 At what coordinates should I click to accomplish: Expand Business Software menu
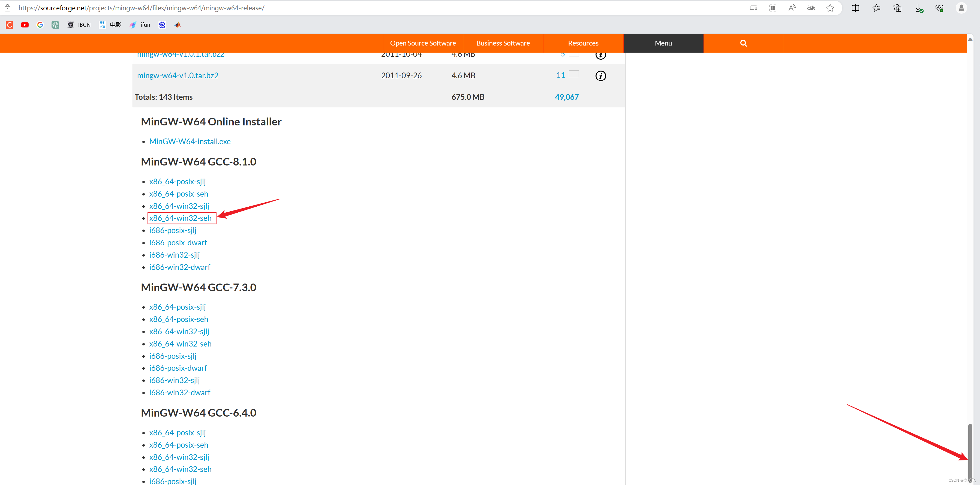[503, 43]
